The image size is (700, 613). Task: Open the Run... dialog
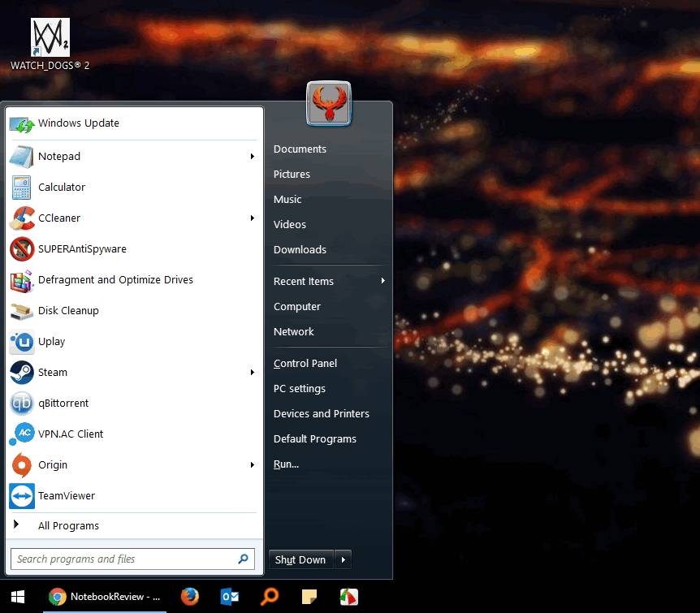[286, 464]
